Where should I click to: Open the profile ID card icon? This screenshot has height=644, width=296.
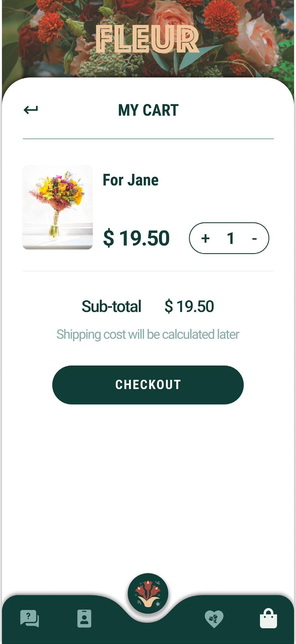pos(84,618)
